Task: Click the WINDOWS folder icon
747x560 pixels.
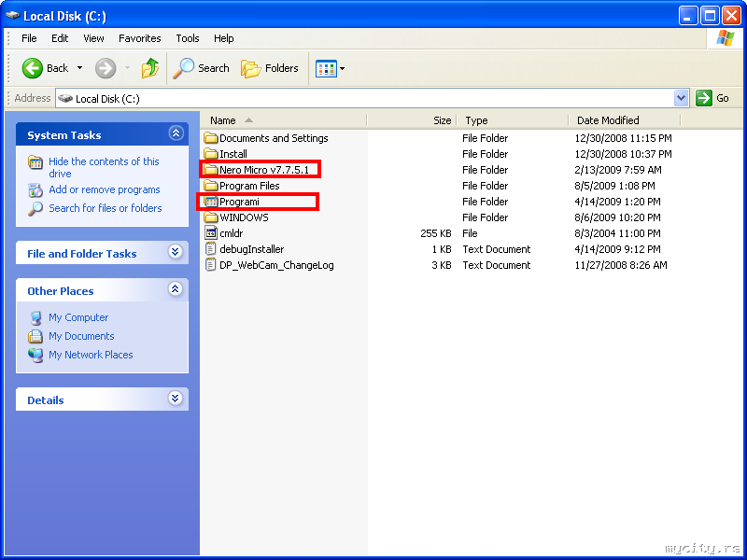Action: 211,217
